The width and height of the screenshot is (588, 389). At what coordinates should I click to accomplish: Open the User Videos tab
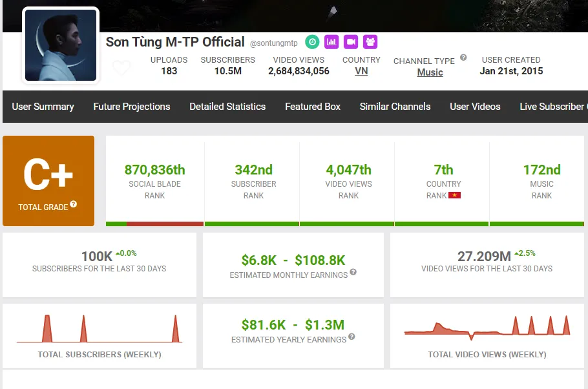pos(475,107)
